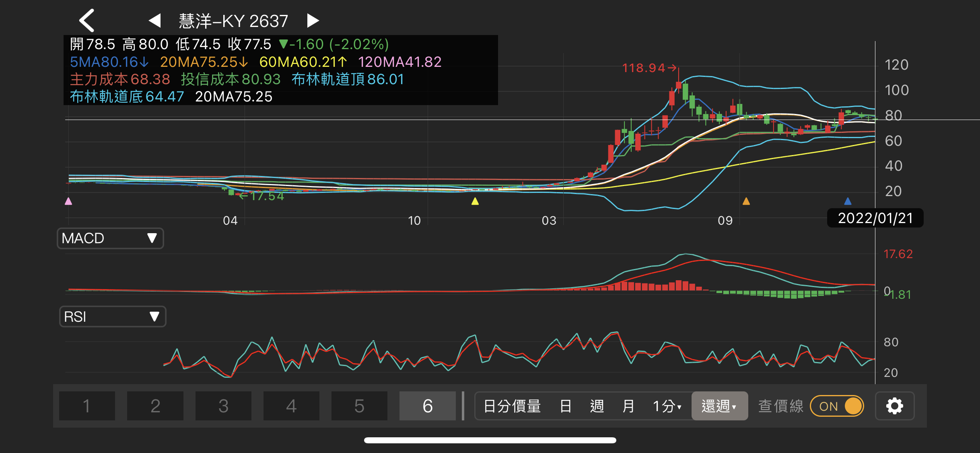Select preset button 1
Screen dimensions: 980x453
87,406
